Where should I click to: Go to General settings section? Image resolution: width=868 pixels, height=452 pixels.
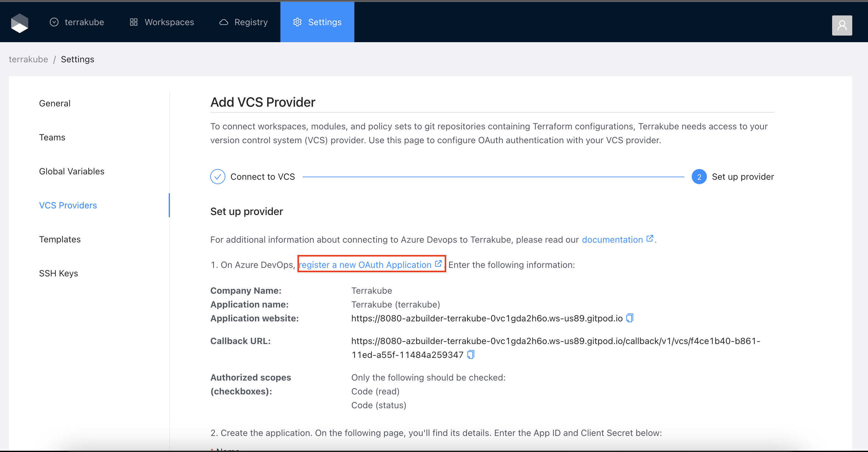[54, 104]
